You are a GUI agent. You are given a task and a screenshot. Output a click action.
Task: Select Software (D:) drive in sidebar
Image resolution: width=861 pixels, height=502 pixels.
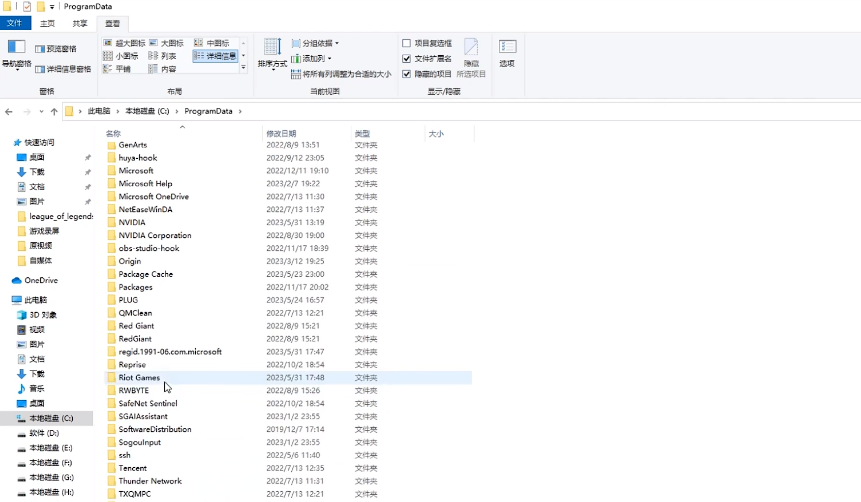click(38, 433)
